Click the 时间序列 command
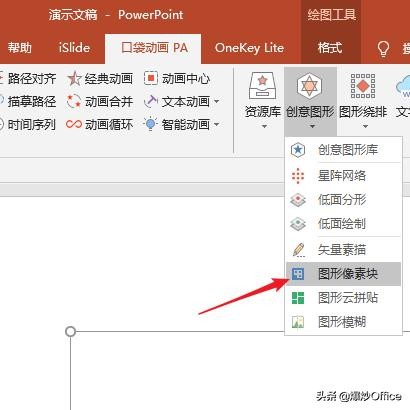This screenshot has width=410, height=410. coord(32,124)
